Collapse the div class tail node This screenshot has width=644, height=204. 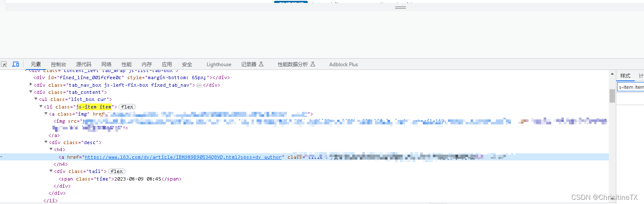[51, 171]
